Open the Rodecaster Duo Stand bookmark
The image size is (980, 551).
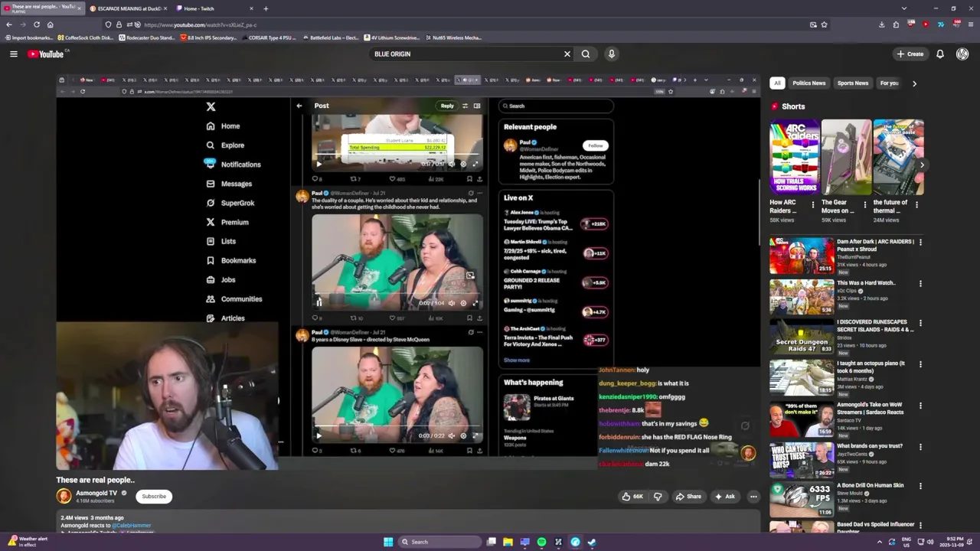pyautogui.click(x=147, y=37)
